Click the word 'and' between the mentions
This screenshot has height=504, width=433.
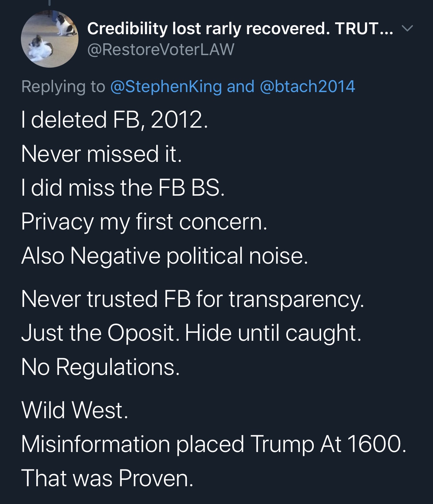pos(241,86)
